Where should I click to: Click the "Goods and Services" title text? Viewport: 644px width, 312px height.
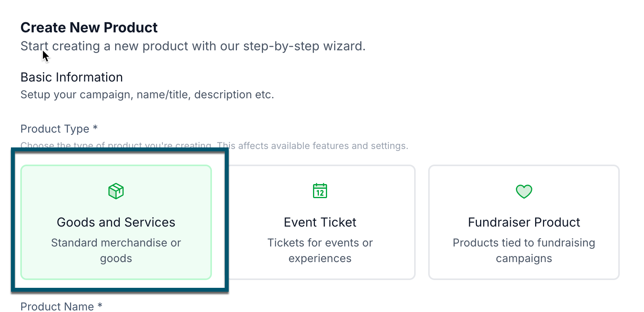tap(116, 222)
